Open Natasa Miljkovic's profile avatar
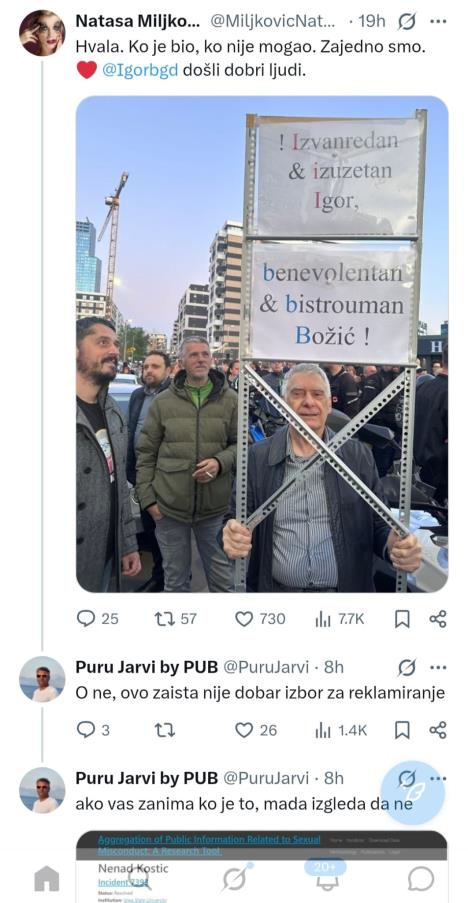The height and width of the screenshot is (903, 468). 42,33
